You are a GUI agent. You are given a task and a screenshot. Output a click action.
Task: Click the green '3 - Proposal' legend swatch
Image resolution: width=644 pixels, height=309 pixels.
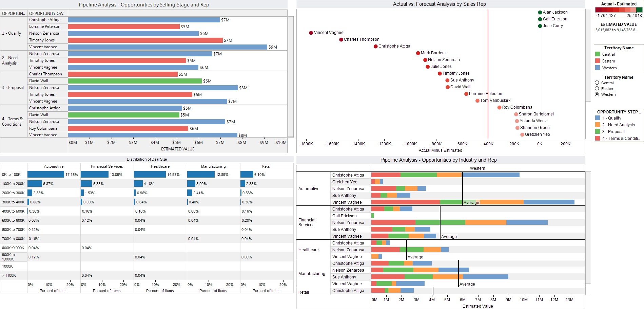point(598,132)
